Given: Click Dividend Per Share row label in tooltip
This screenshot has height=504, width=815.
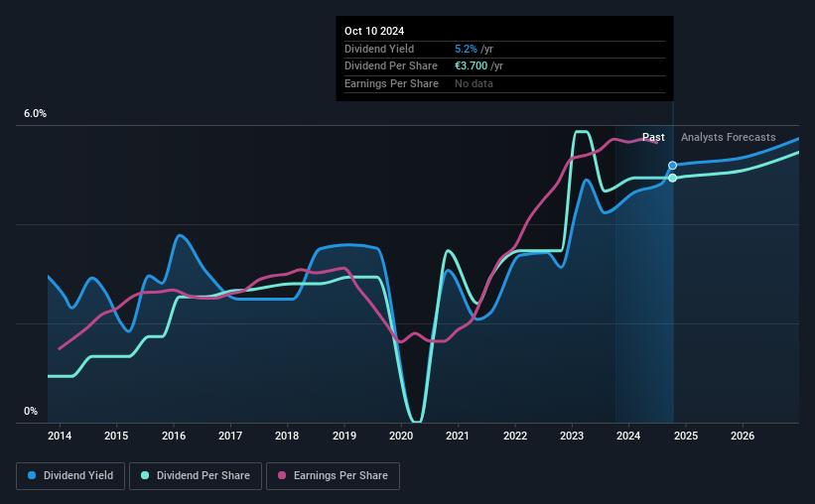Looking at the screenshot, I should point(391,66).
